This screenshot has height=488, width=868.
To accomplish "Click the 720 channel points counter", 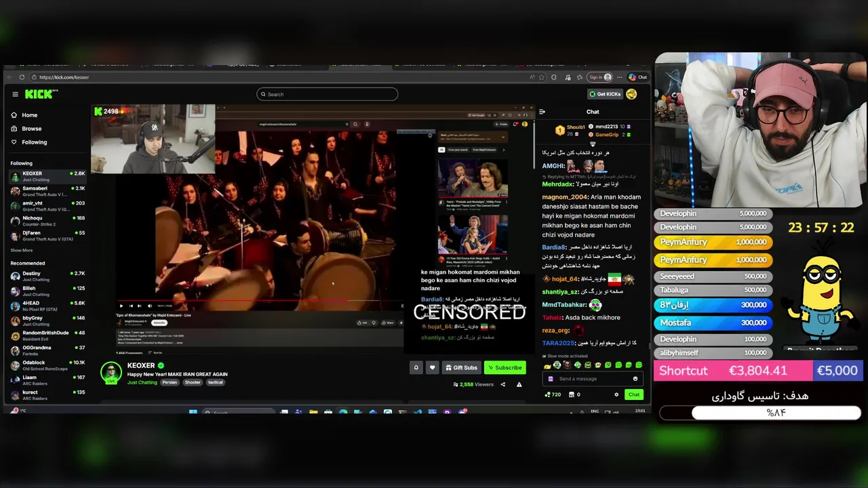I will [552, 394].
